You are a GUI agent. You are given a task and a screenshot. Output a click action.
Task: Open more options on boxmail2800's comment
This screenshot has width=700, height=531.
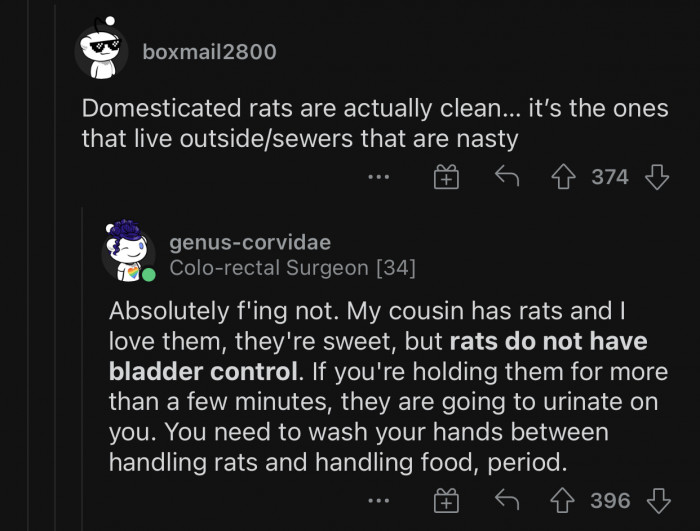coord(377,178)
